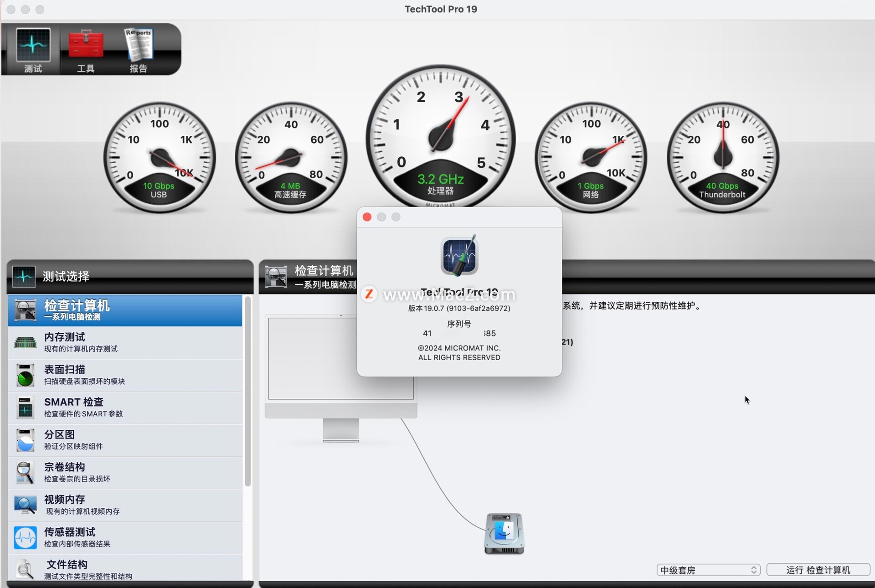Image resolution: width=875 pixels, height=588 pixels.
Task: Open the 报告 (Reports) tab
Action: point(139,50)
